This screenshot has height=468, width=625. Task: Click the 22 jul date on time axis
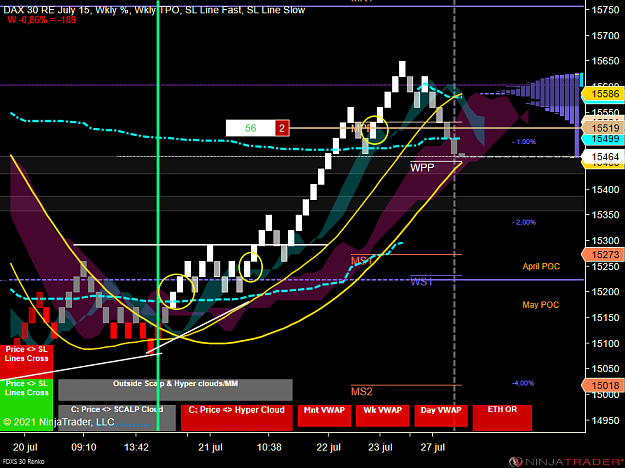point(328,447)
